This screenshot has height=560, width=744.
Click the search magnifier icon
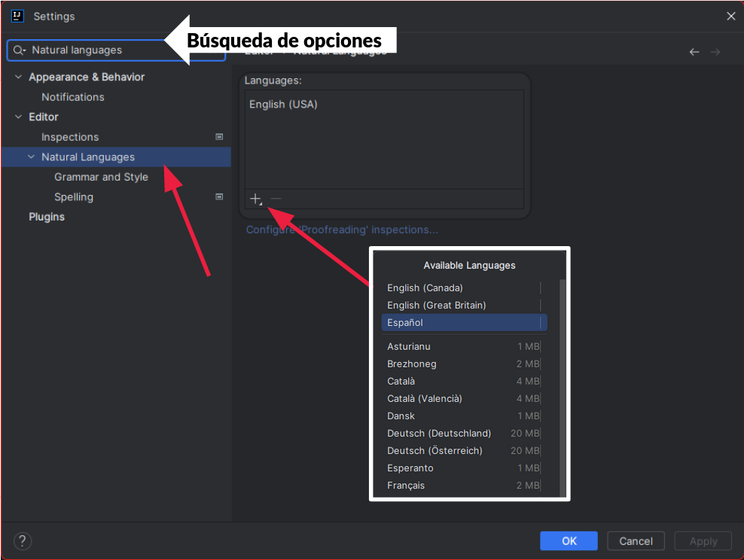tap(20, 50)
